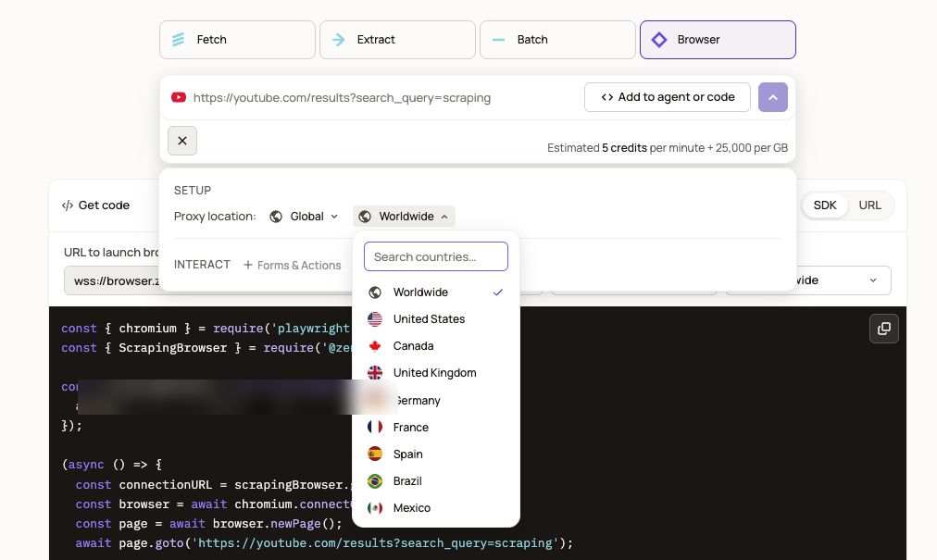The image size is (937, 560).
Task: Click the Browser tab diamond icon
Action: pos(658,40)
